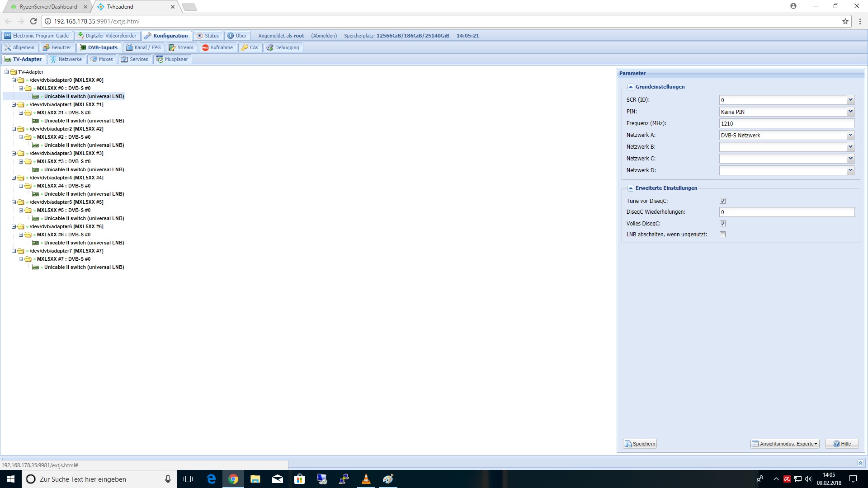Viewport: 868px width, 488px height.
Task: Open the Electronic Program Guide tab
Action: (x=37, y=36)
